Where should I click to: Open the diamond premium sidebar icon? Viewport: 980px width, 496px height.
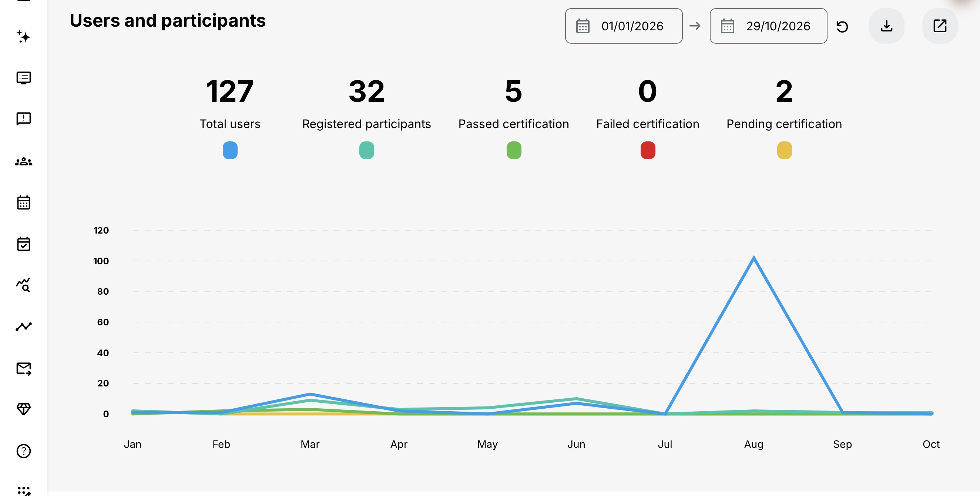(24, 409)
